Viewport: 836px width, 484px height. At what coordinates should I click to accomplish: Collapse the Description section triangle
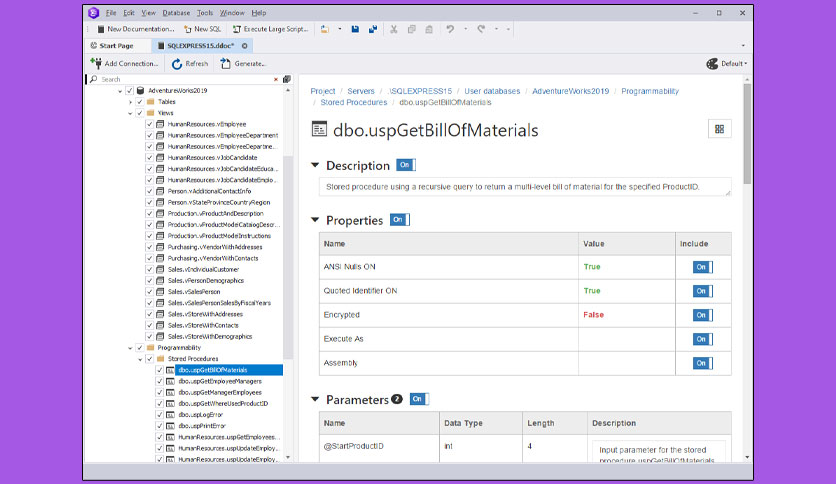pos(315,165)
